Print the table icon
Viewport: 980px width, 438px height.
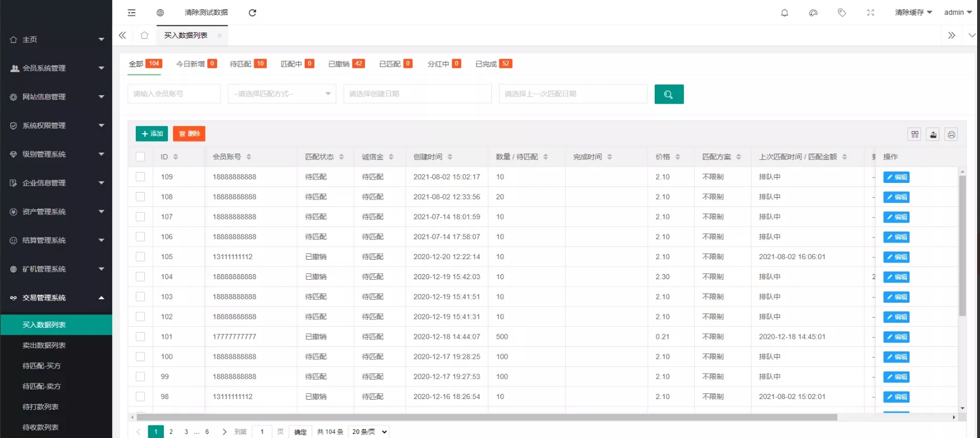tap(951, 134)
